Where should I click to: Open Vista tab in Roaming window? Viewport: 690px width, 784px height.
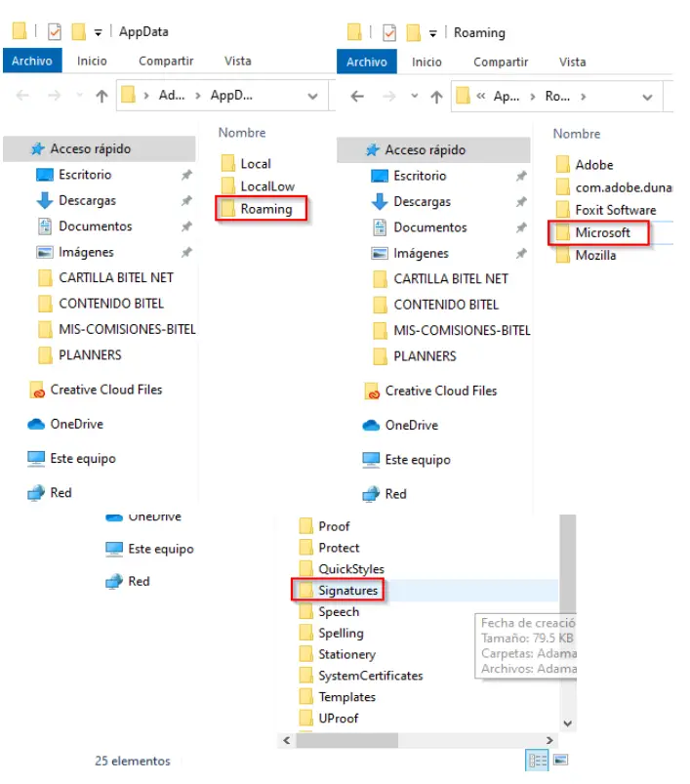[573, 62]
